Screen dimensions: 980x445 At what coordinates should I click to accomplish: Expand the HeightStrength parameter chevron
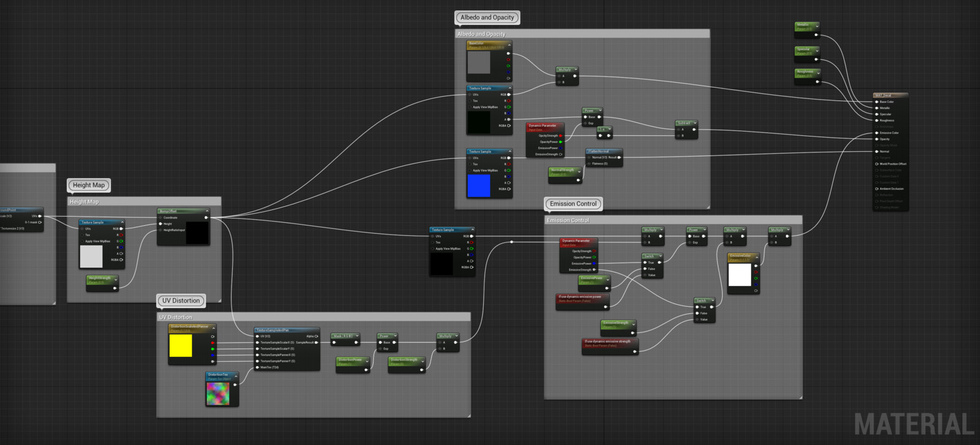tap(115, 280)
